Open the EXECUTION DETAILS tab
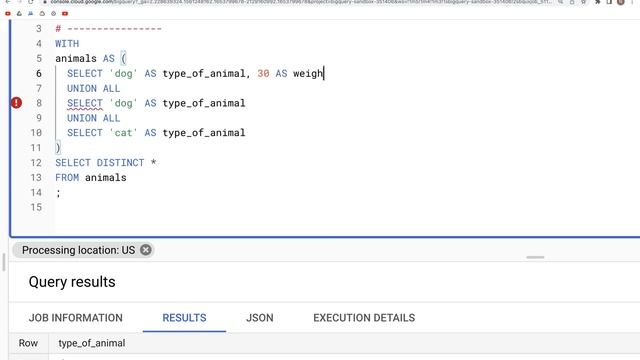Screen dimensions: 640x360 pyautogui.click(x=364, y=318)
